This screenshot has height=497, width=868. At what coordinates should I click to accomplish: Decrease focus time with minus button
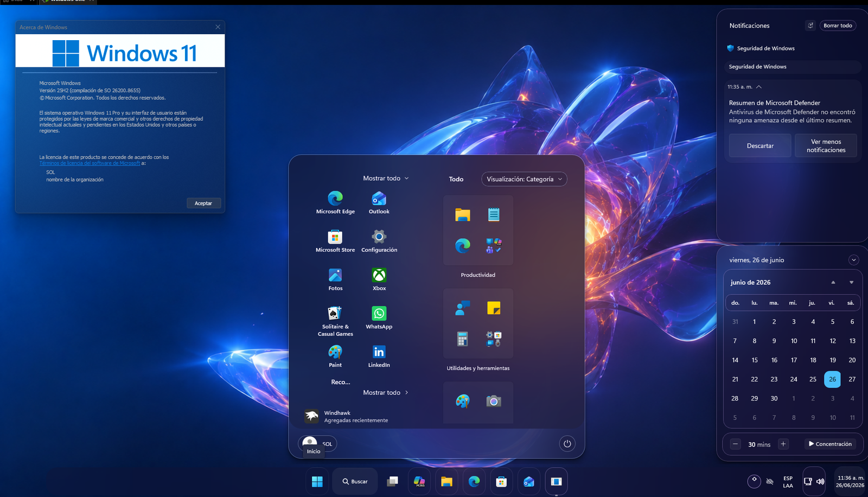click(x=735, y=444)
